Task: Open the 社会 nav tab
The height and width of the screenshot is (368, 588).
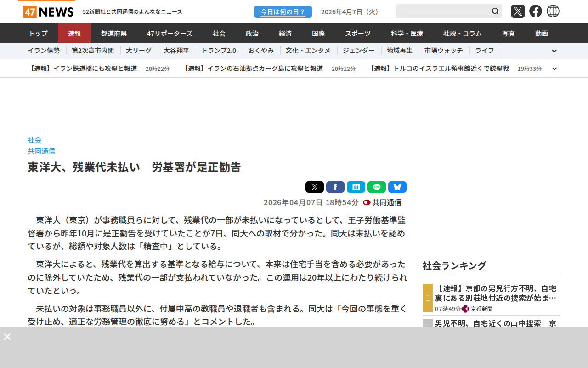Action: click(x=219, y=33)
